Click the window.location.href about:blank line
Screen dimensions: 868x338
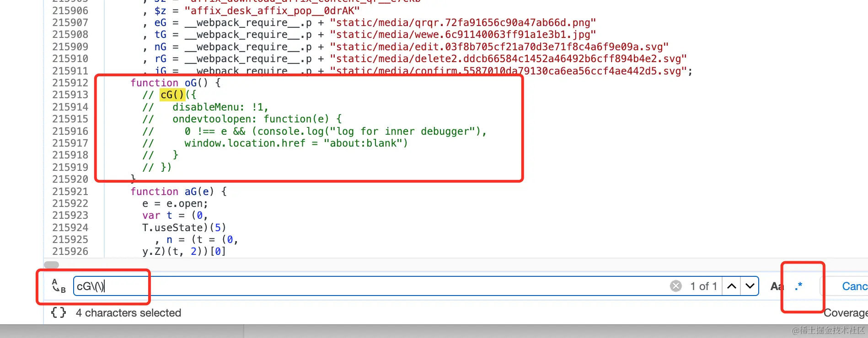tap(296, 143)
